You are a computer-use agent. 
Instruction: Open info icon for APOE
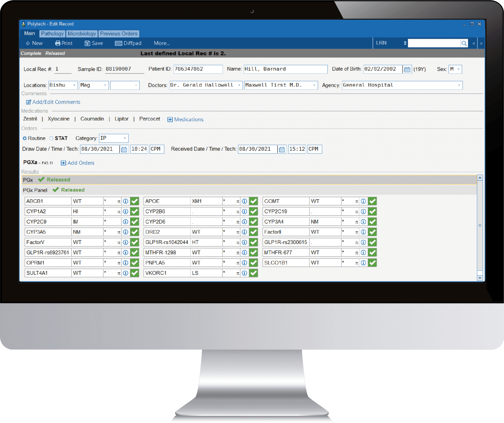pyautogui.click(x=244, y=201)
